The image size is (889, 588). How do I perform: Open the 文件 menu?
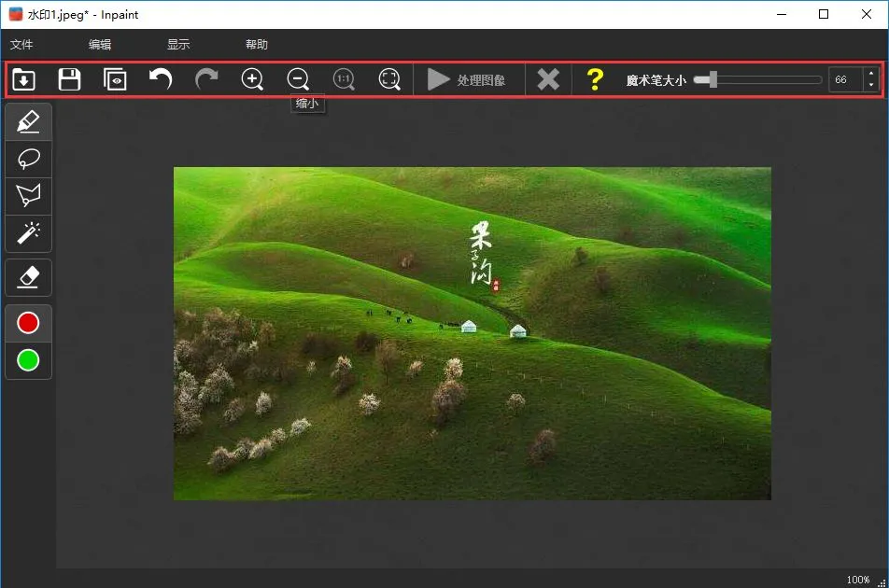coord(21,44)
